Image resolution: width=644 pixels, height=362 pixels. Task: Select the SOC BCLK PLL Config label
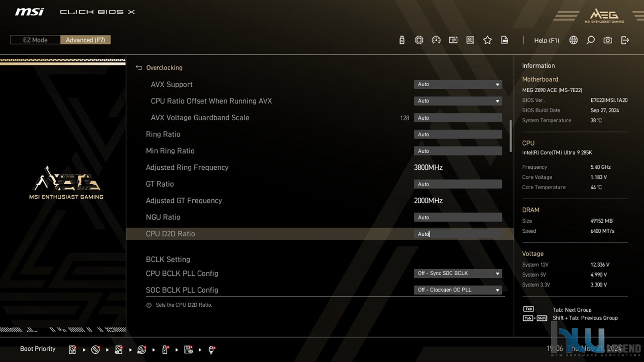click(x=182, y=290)
